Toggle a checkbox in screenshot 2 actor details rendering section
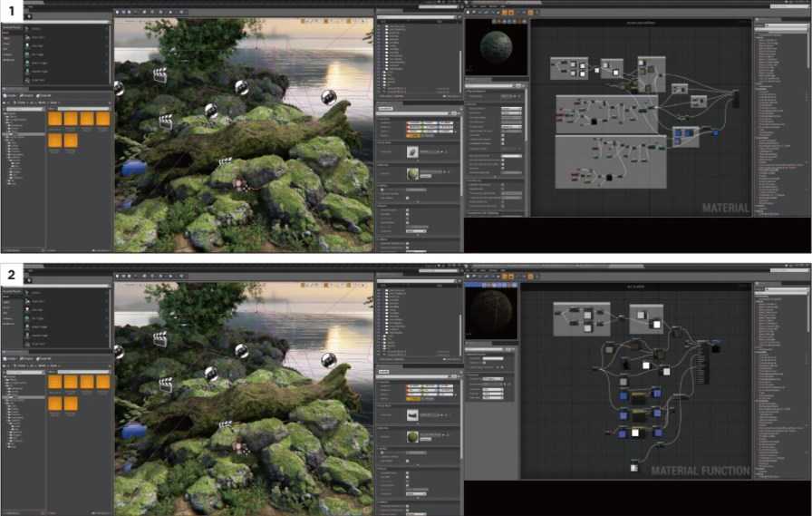The height and width of the screenshot is (516, 812). tap(407, 473)
